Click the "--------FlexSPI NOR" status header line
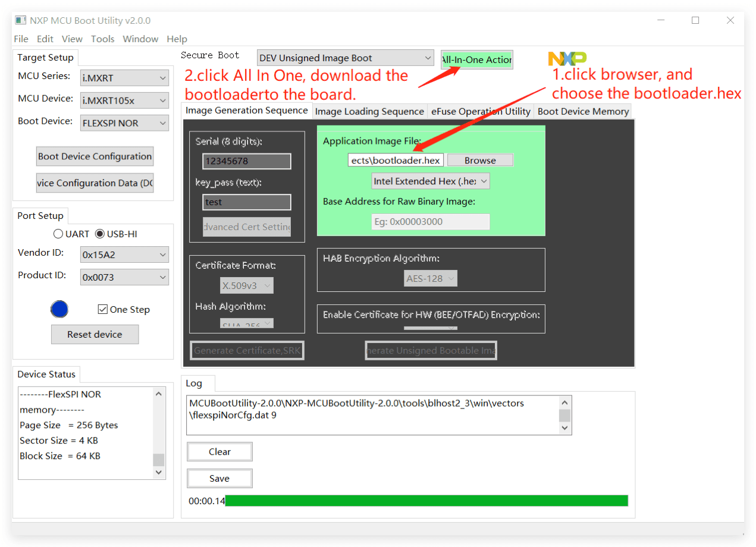The width and height of the screenshot is (756, 547). pyautogui.click(x=61, y=394)
